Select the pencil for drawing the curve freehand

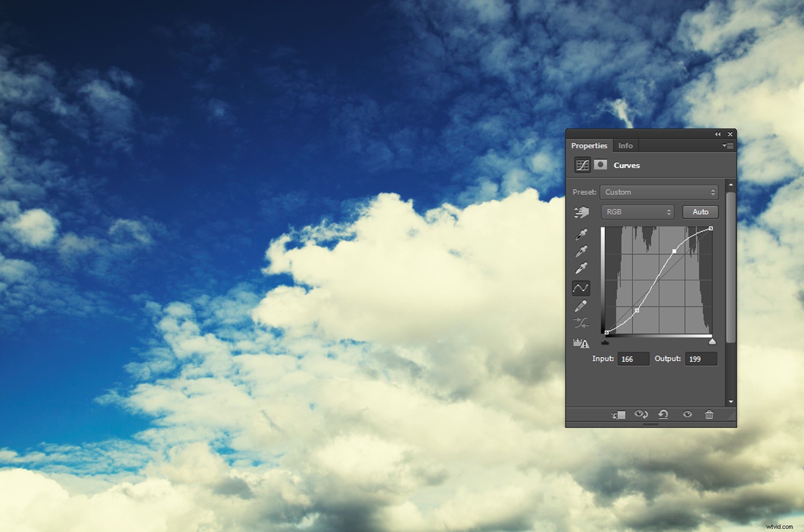tap(582, 305)
